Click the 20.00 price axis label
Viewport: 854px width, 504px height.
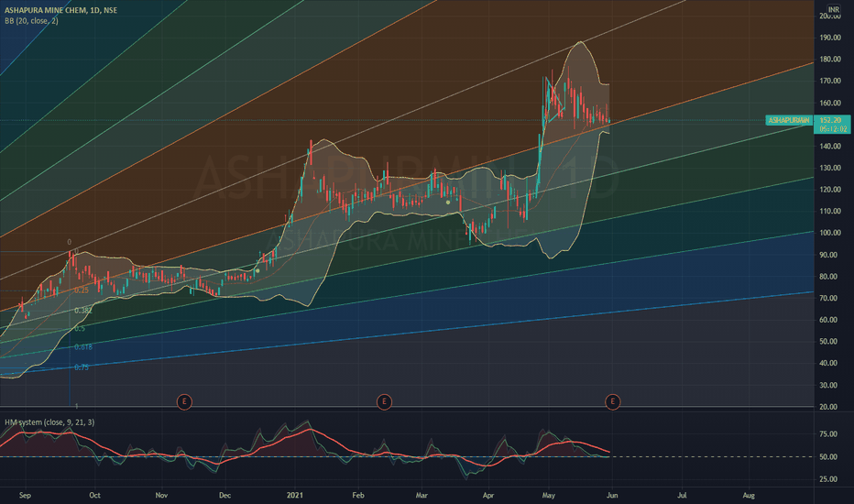point(830,407)
